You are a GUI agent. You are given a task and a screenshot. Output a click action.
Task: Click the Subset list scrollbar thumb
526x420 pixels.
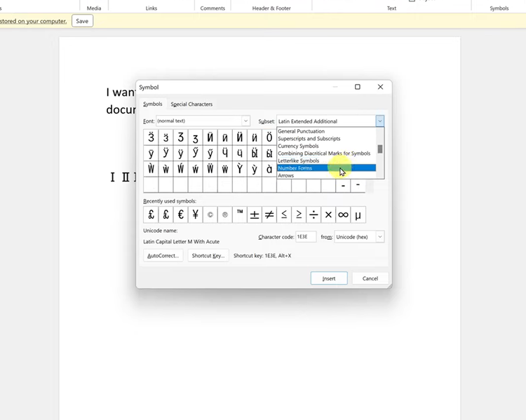pyautogui.click(x=379, y=149)
